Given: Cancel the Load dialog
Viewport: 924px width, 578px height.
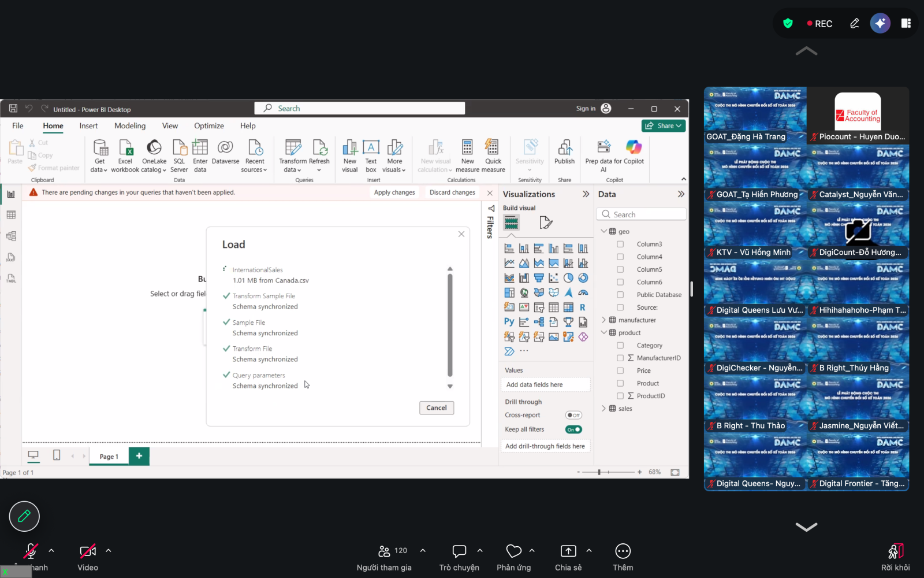Looking at the screenshot, I should [437, 407].
